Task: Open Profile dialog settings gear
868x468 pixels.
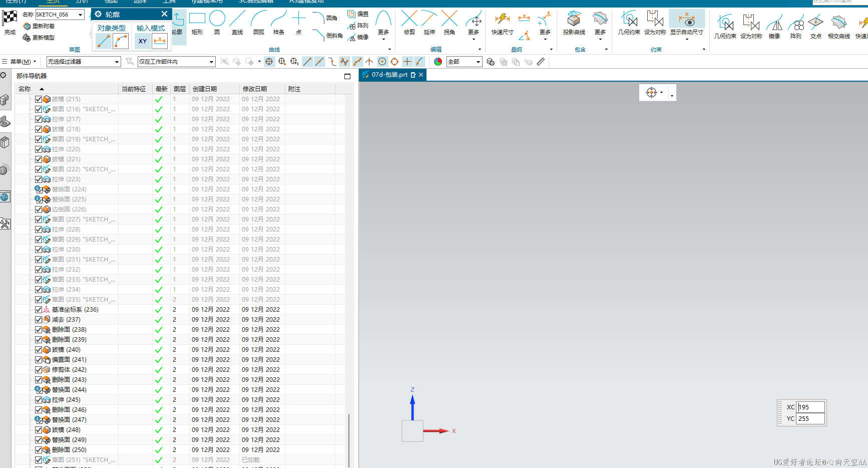Action: tap(98, 14)
